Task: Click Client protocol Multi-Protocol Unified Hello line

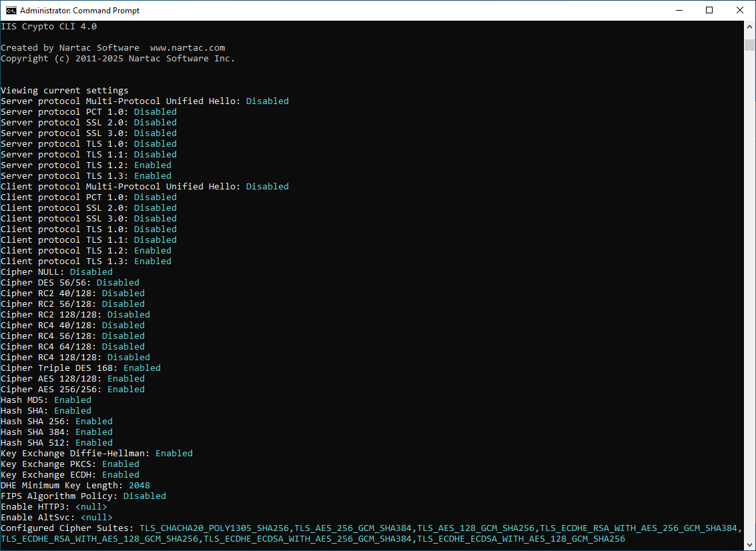Action: coord(145,187)
